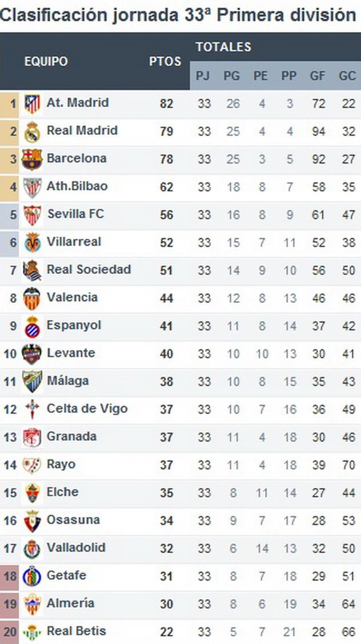Click the PJ column header
Screen dimensions: 361x644
pyautogui.click(x=203, y=76)
